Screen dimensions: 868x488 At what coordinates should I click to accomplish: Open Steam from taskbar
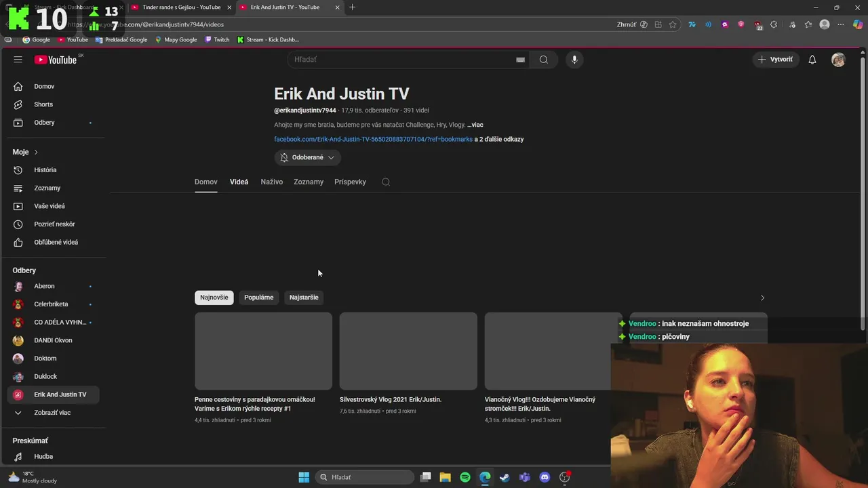pos(505,477)
